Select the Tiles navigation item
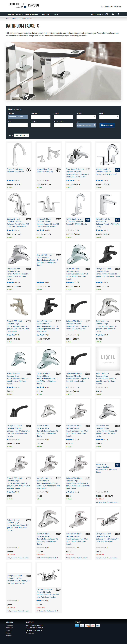The image size is (127, 644). point(56,14)
